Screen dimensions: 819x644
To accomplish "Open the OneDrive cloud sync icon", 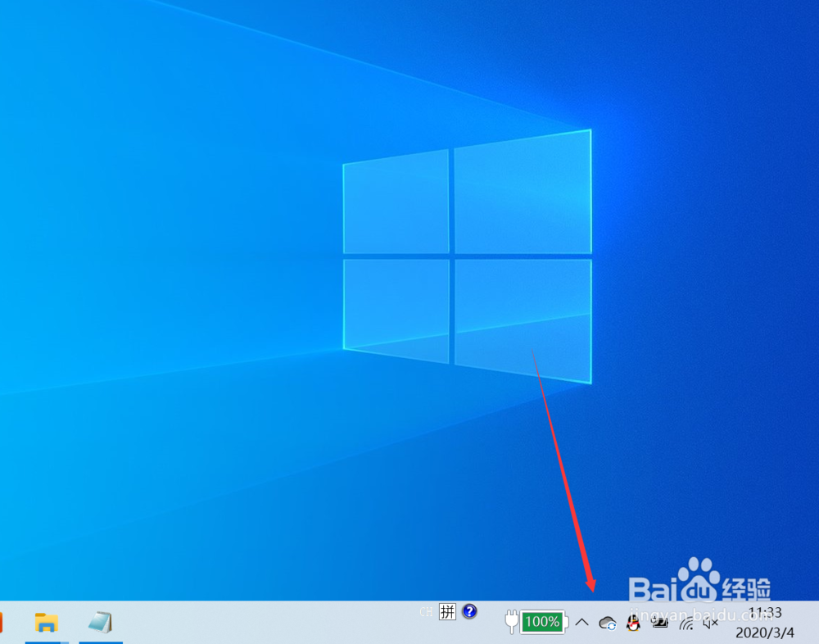I will coord(608,623).
